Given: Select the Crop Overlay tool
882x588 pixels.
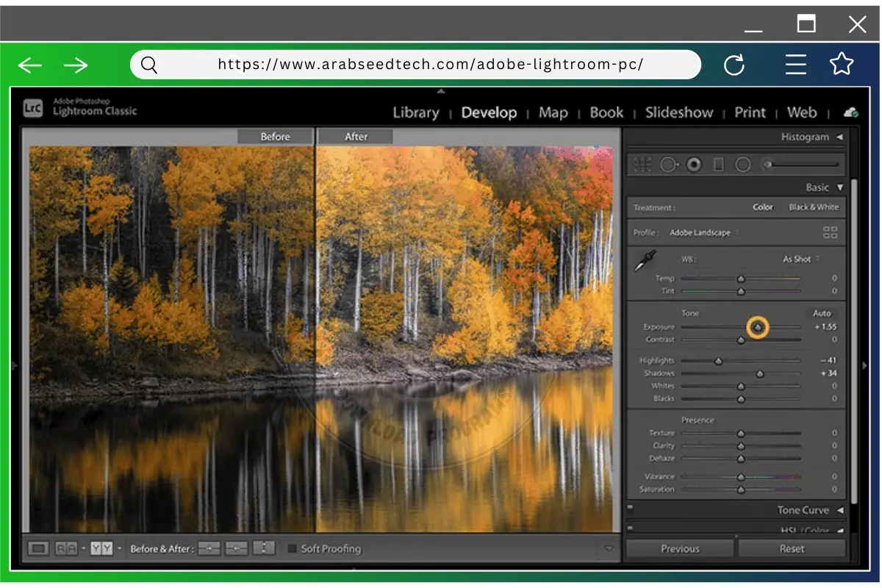Looking at the screenshot, I should (644, 164).
